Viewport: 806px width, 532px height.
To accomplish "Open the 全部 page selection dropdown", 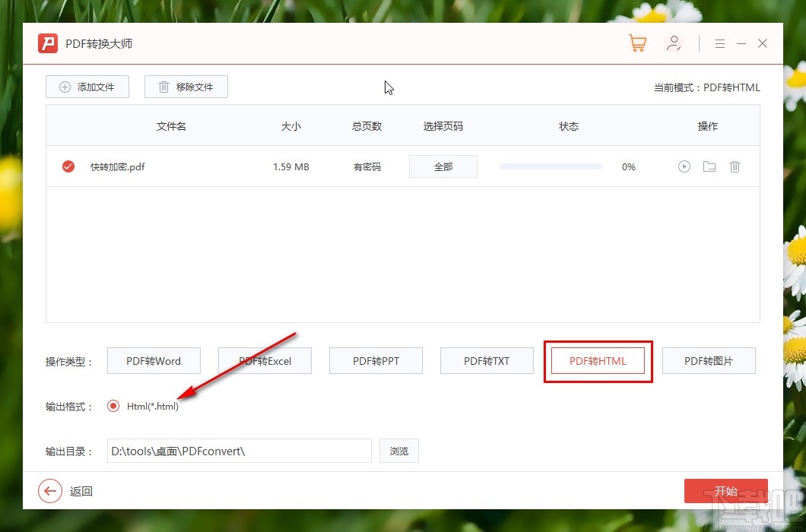I will (443, 166).
